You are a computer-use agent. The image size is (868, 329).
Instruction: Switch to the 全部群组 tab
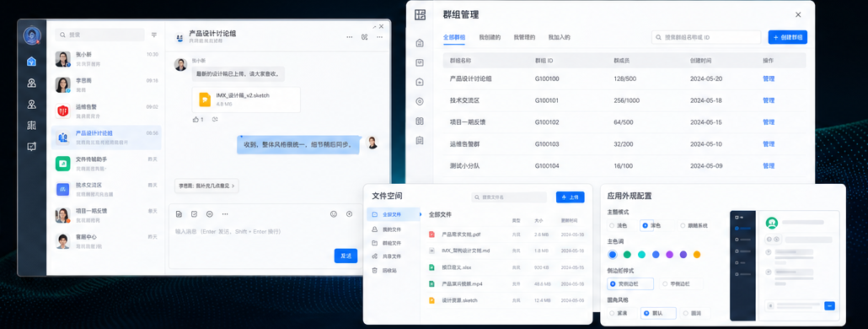[454, 38]
